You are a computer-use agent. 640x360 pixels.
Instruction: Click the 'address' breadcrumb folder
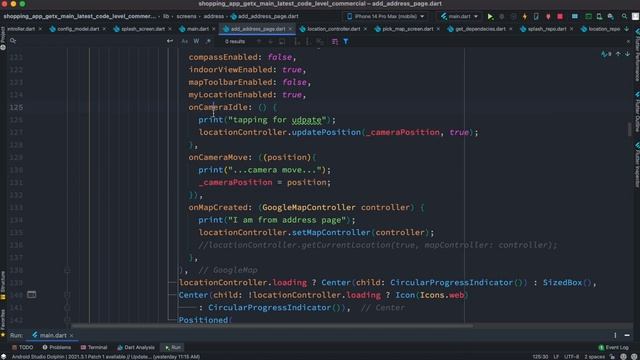[x=213, y=17]
